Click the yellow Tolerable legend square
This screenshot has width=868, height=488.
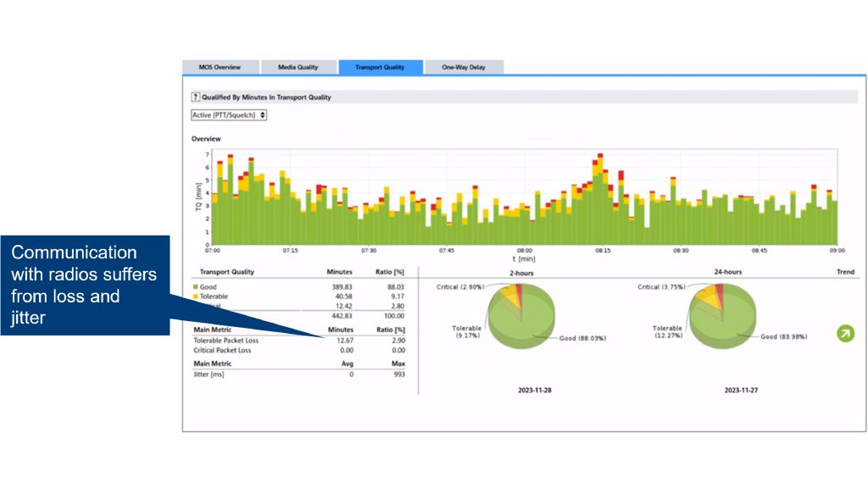(195, 297)
